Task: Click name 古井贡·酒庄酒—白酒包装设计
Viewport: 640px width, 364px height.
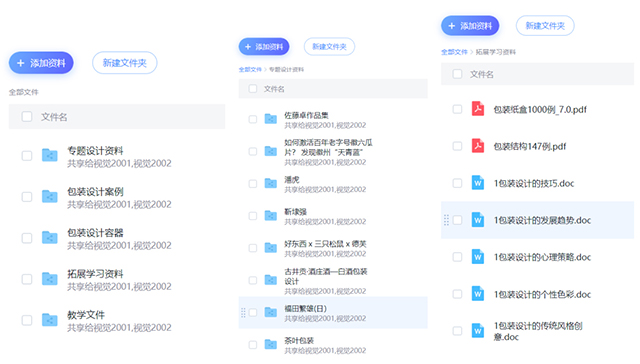Action: 326,276
